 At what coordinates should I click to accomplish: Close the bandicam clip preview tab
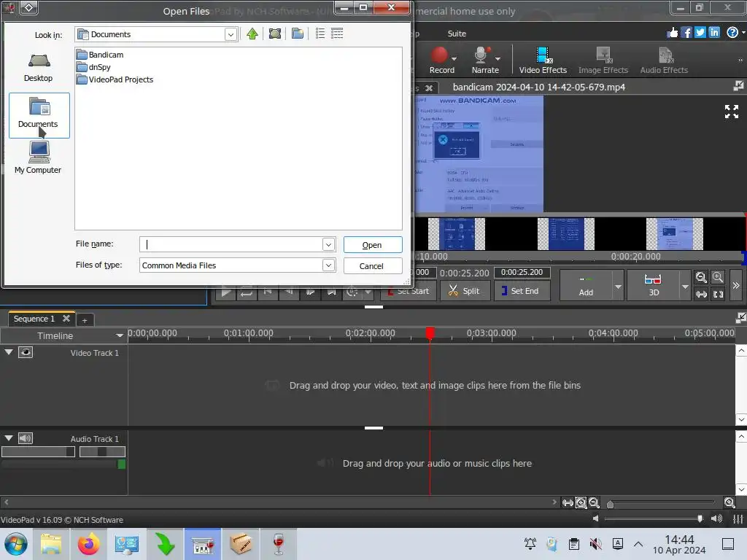(x=429, y=88)
